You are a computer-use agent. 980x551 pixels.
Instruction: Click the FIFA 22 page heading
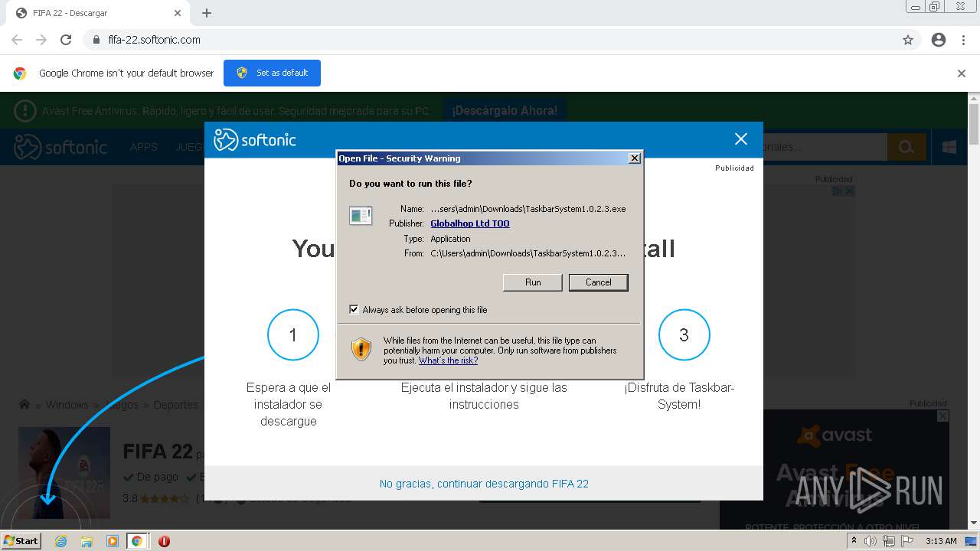[158, 452]
